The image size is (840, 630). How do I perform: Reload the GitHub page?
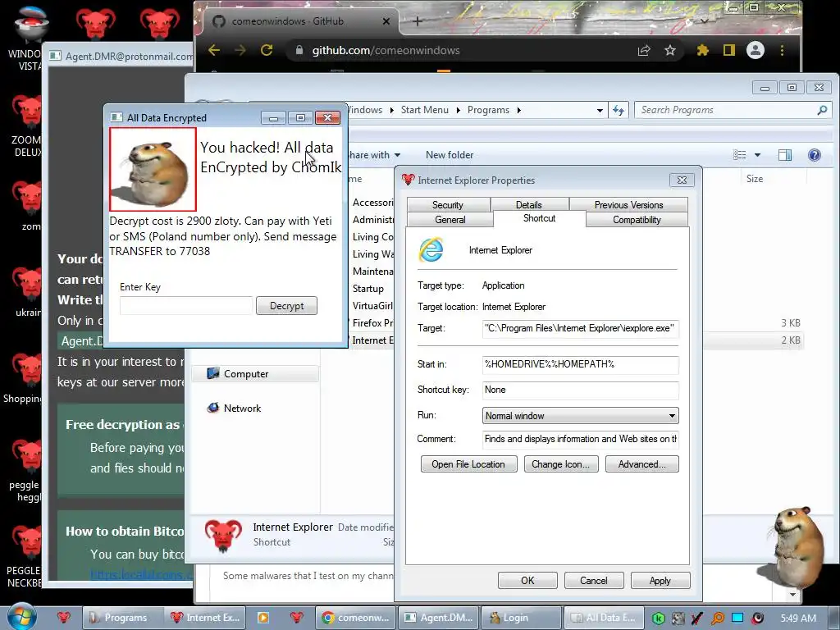(x=267, y=50)
